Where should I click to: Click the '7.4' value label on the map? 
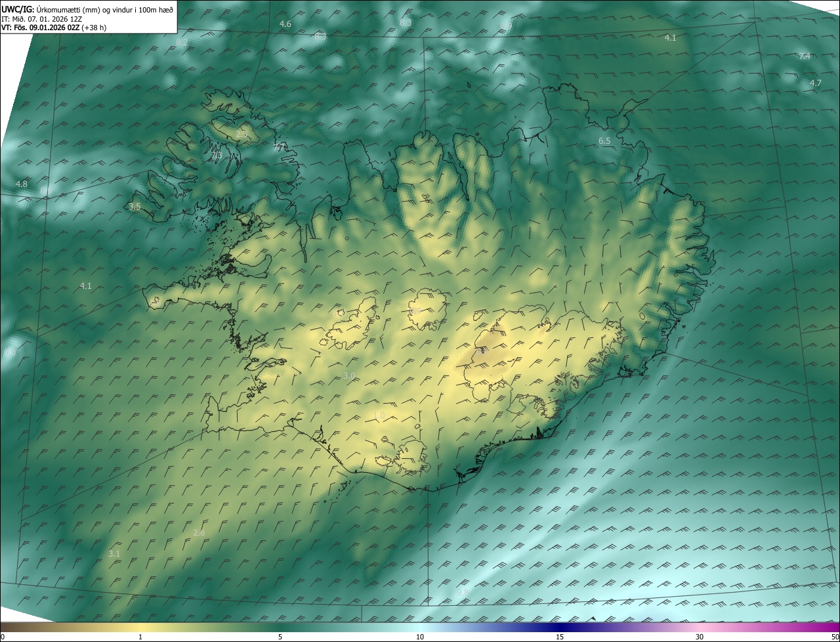805,56
